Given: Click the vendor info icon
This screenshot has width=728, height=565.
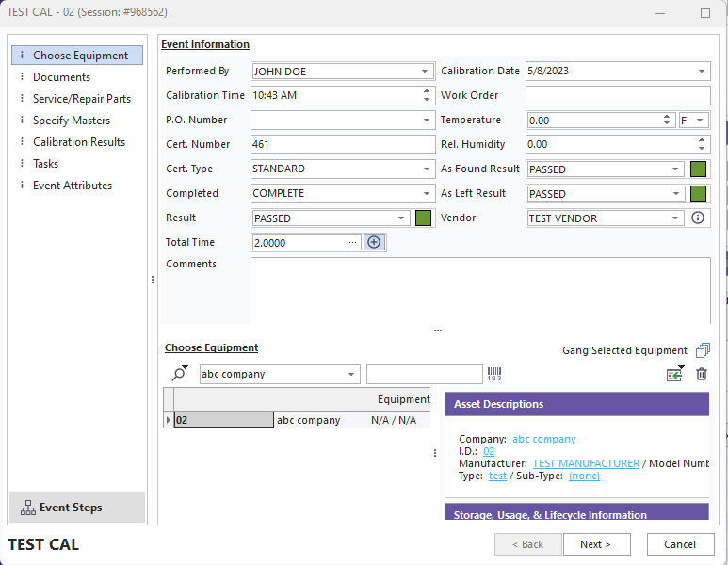Looking at the screenshot, I should point(698,218).
